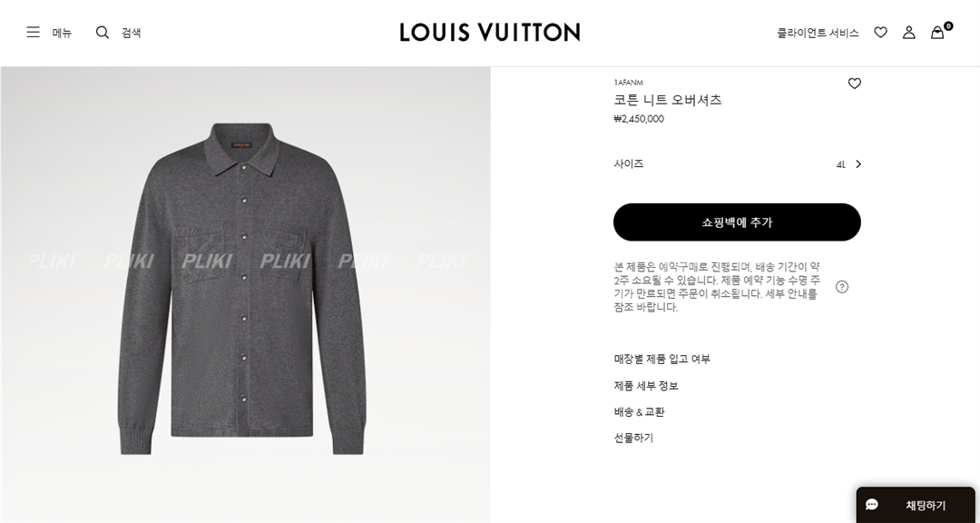Open the 선물하기 gifting option
The height and width of the screenshot is (523, 980).
(x=633, y=438)
